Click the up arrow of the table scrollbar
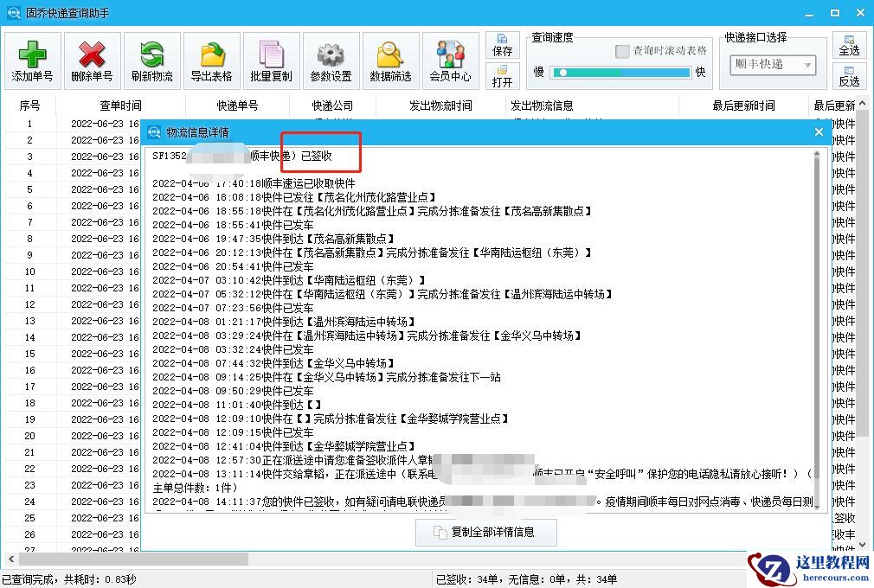 (862, 104)
